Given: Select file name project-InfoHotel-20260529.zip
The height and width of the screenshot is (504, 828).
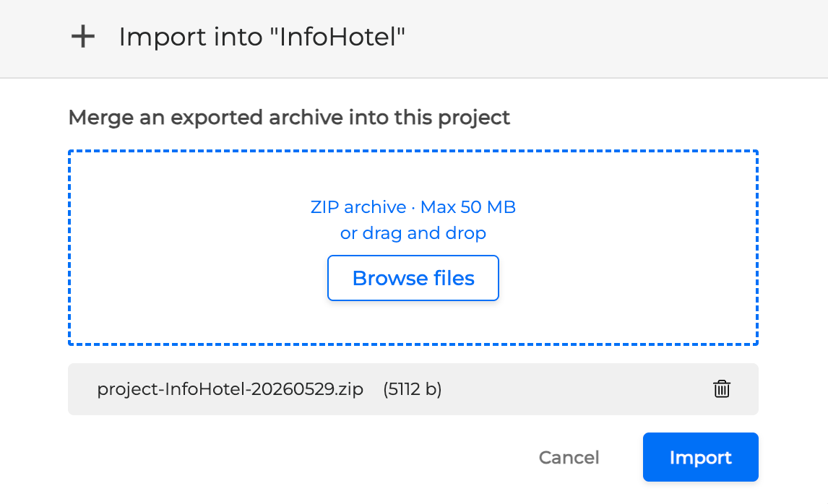Looking at the screenshot, I should [x=230, y=389].
